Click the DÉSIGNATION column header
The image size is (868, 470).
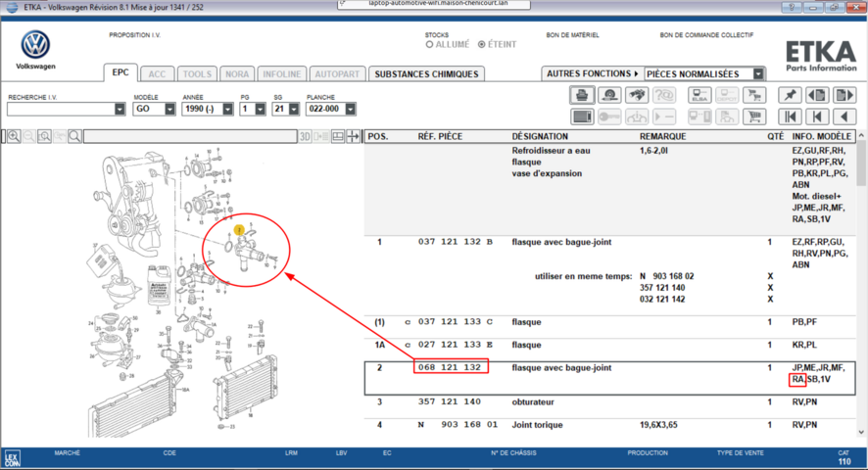pos(540,136)
